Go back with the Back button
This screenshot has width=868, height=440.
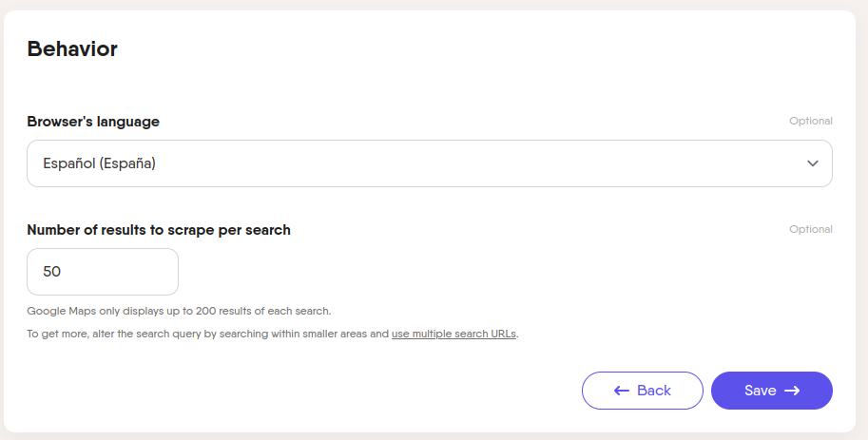click(x=642, y=391)
